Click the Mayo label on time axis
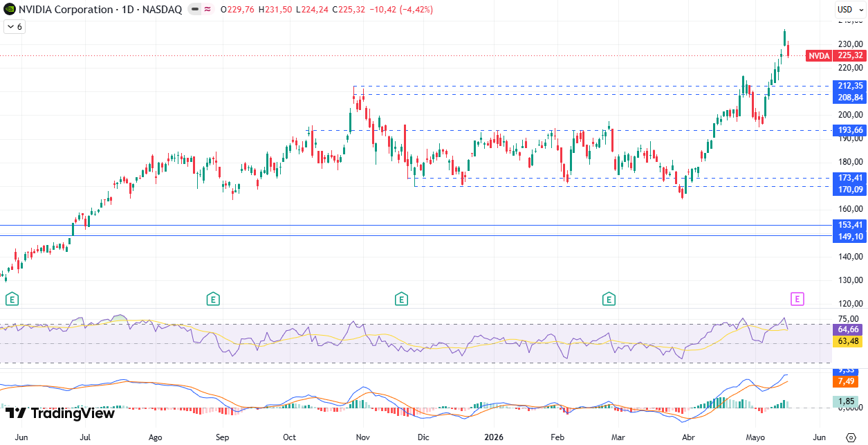 [x=755, y=437]
